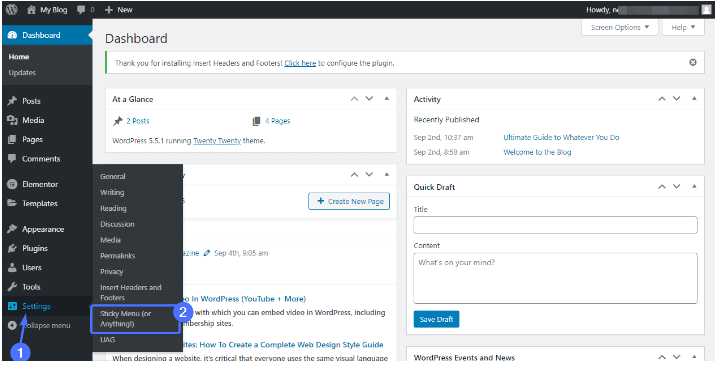
Task: Follow the Click here plugin configure link
Action: [300, 63]
